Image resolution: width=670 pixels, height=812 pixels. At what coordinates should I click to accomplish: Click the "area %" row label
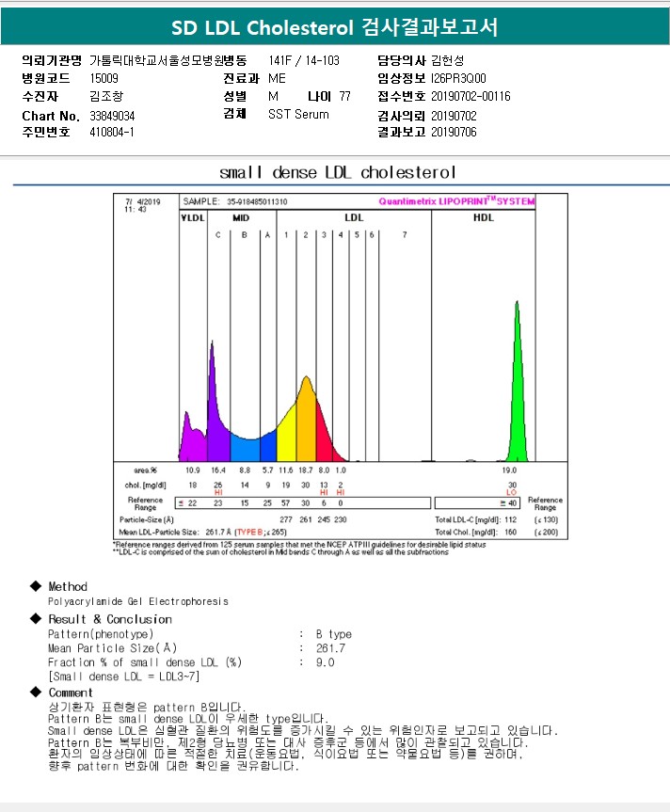145,470
